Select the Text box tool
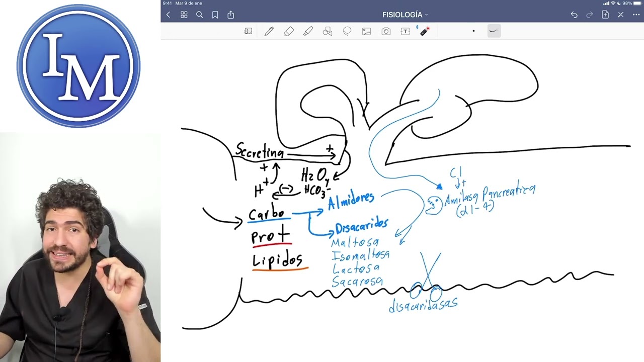The image size is (644, 362). coord(405,31)
